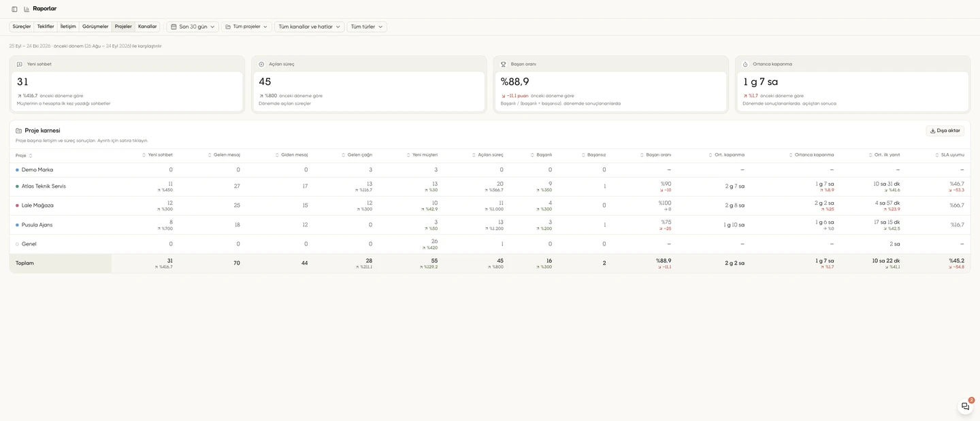This screenshot has height=421, width=980.
Task: Expand the Tüm projeler filter
Action: [246, 27]
